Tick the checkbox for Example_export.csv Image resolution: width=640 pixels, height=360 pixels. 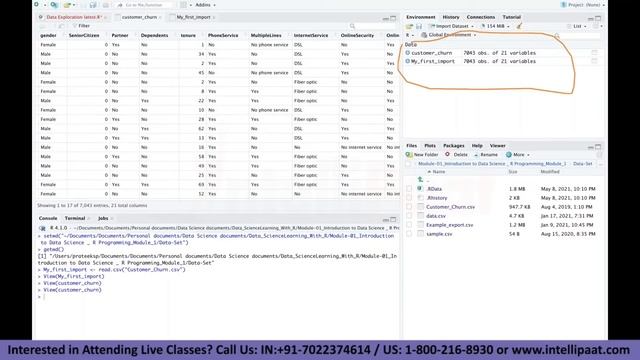click(x=409, y=224)
